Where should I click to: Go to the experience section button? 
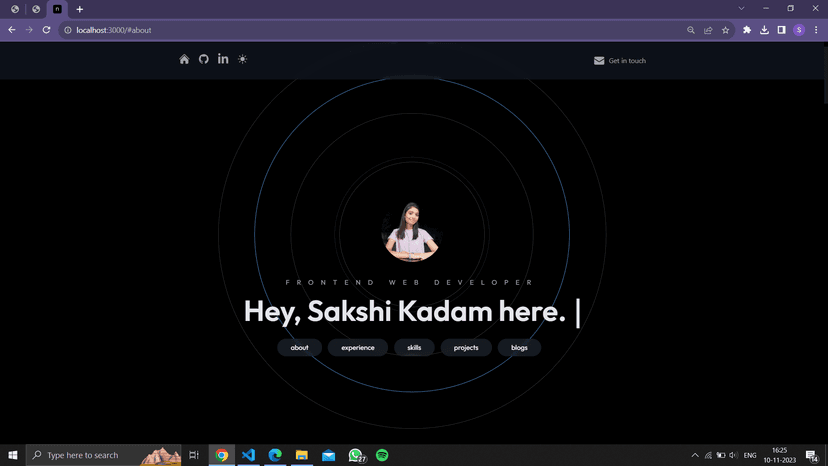(358, 348)
